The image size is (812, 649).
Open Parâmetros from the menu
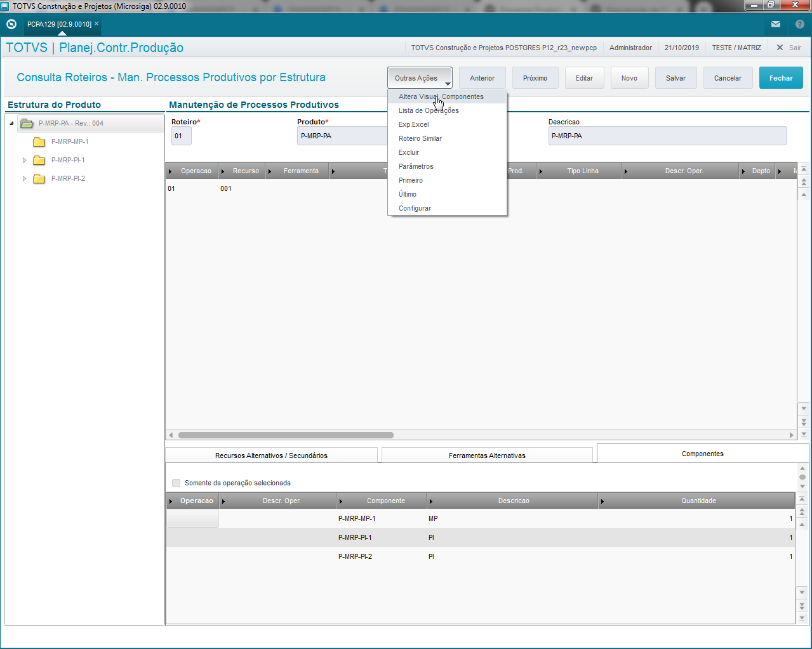coord(447,166)
